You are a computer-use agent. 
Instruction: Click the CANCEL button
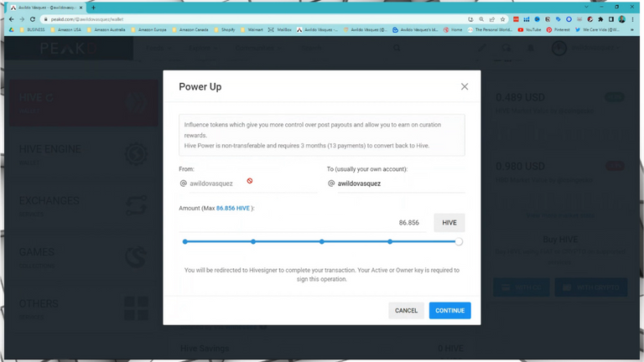pyautogui.click(x=406, y=310)
